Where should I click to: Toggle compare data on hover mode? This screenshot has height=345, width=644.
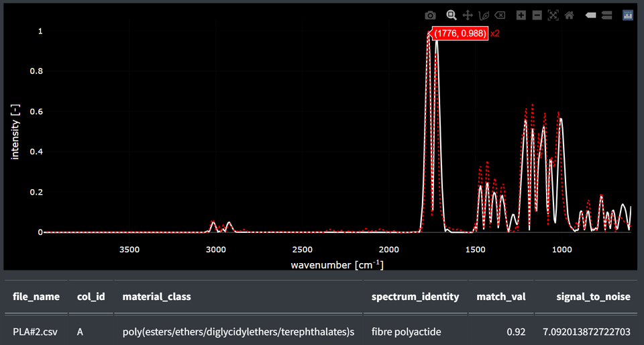pyautogui.click(x=606, y=15)
